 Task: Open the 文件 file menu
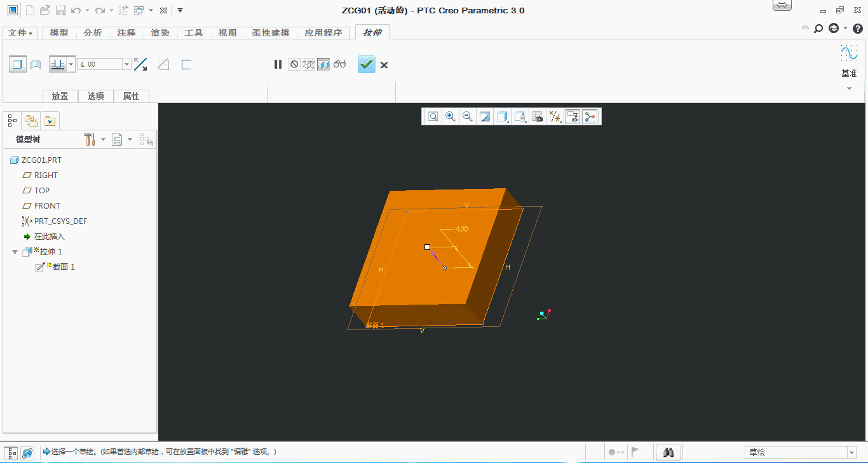[20, 33]
